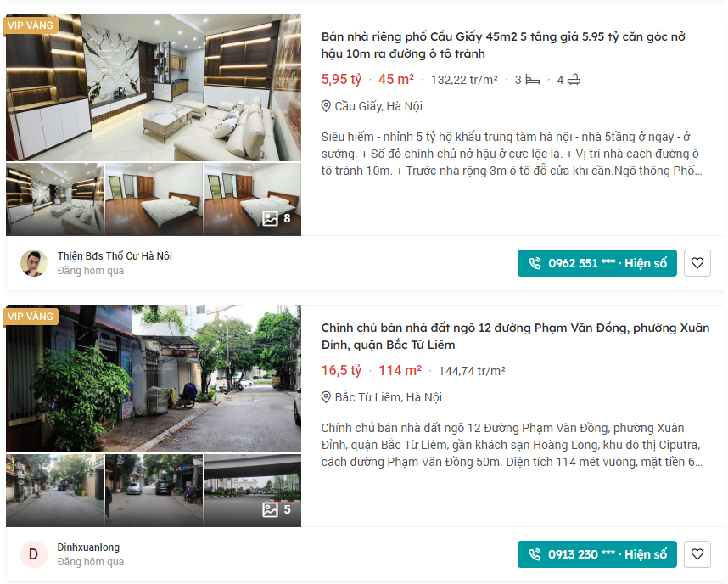The height and width of the screenshot is (584, 728).
Task: Favorite the Phạm Văn Đồng listing with heart icon
Action: point(697,554)
